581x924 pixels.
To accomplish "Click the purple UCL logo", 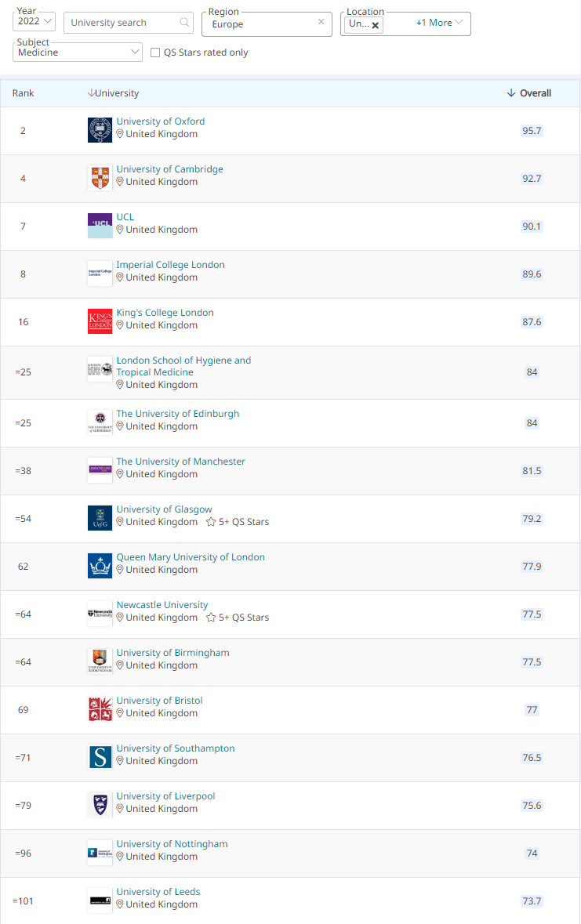I will (x=100, y=226).
